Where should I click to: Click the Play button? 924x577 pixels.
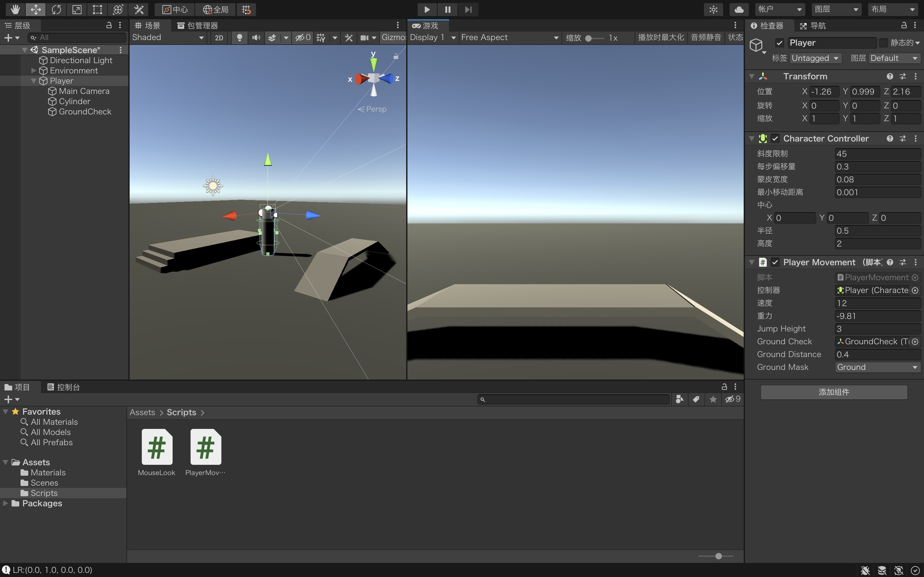click(427, 10)
